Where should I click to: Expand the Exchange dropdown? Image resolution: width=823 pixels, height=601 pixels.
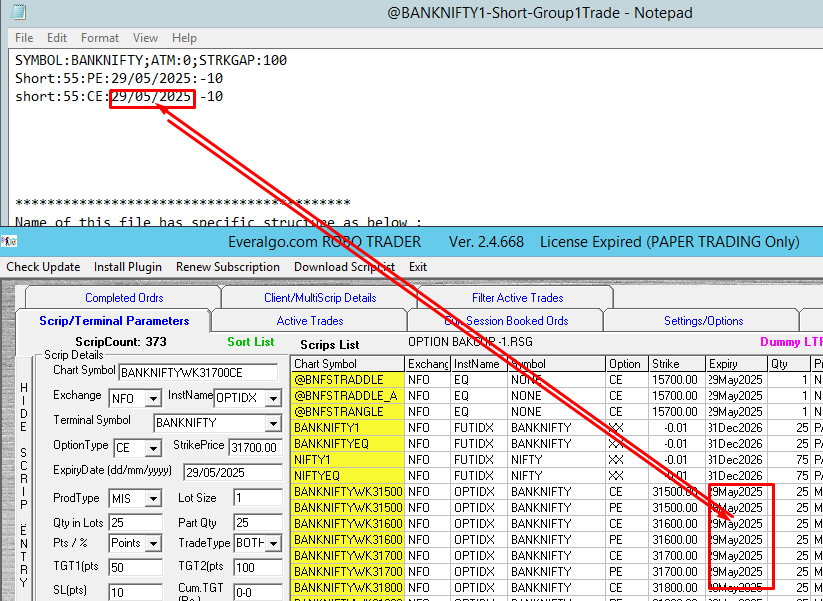(x=152, y=399)
